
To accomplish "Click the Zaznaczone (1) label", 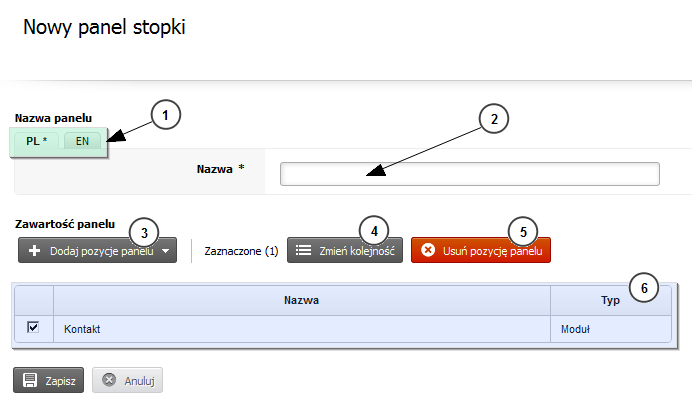I will tap(241, 251).
